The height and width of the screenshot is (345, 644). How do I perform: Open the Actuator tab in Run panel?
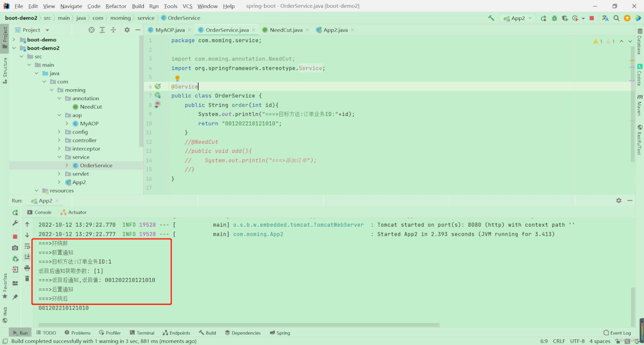click(74, 212)
